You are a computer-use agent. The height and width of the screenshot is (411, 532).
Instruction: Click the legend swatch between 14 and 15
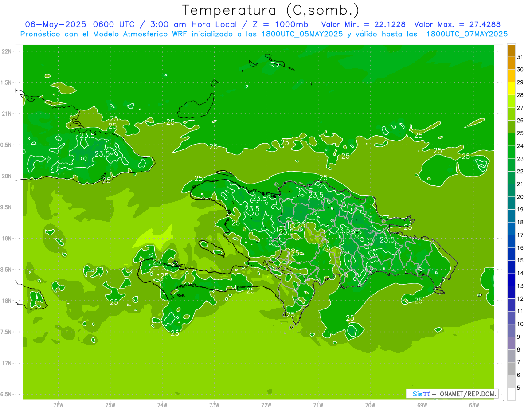tap(511, 266)
